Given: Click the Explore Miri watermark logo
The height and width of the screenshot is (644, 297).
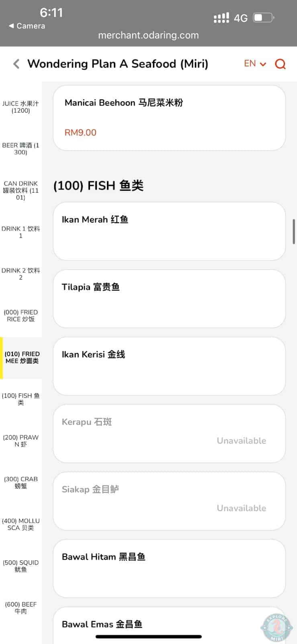Looking at the screenshot, I should coord(276,627).
